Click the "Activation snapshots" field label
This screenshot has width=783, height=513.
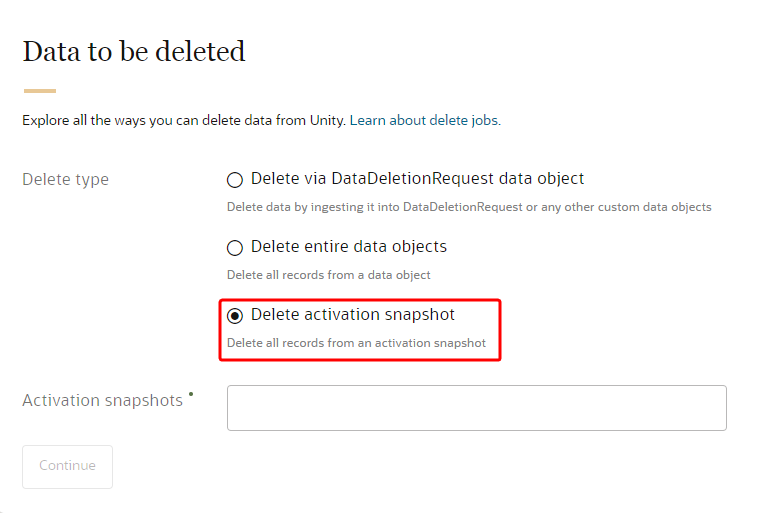102,400
